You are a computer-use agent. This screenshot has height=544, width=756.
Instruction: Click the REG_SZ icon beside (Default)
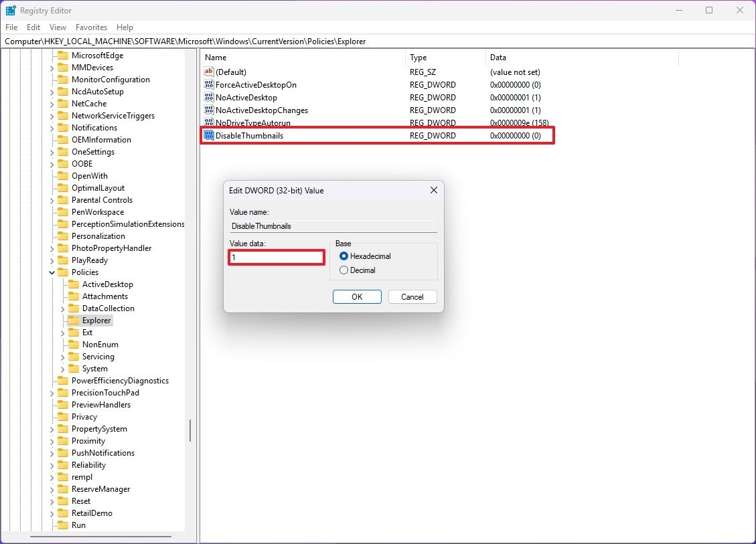[208, 72]
